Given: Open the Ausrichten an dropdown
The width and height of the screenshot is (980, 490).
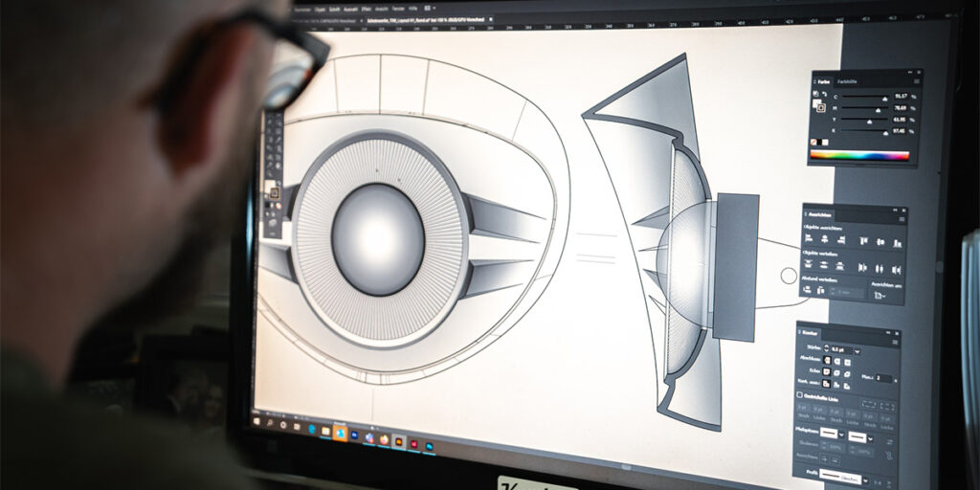Looking at the screenshot, I should 880,295.
